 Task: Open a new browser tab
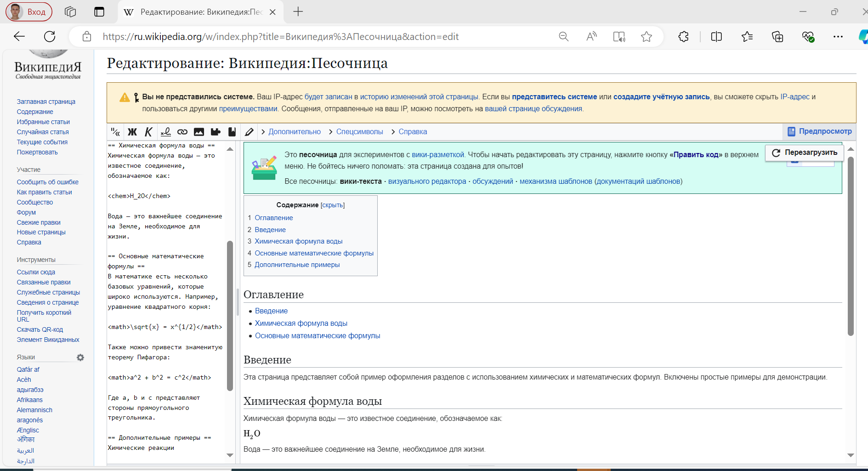pos(298,12)
